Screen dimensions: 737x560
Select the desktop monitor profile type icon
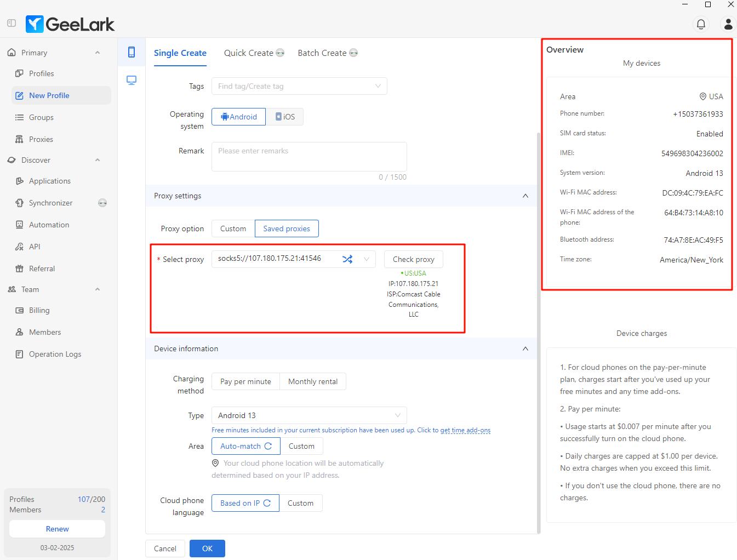(132, 81)
